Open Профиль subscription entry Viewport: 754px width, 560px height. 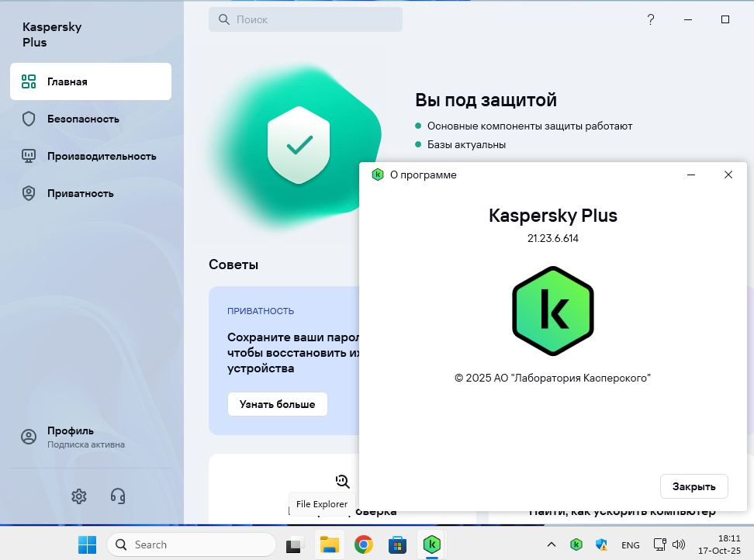tap(91, 437)
